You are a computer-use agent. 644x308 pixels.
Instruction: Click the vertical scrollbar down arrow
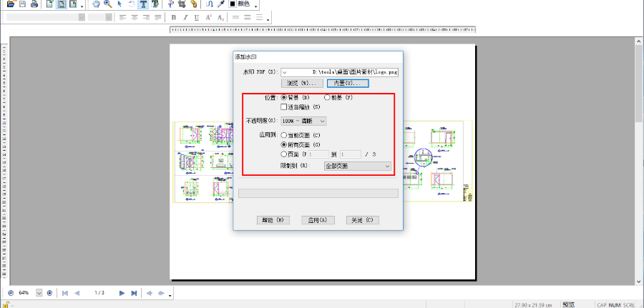coord(639,281)
